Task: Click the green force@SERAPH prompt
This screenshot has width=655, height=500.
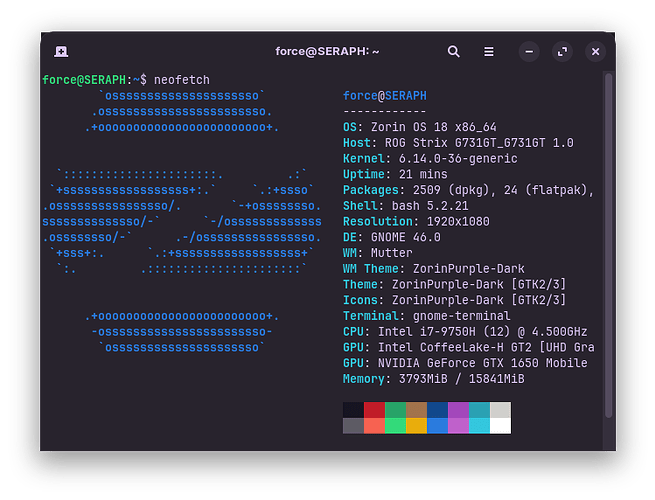Action: click(x=84, y=80)
